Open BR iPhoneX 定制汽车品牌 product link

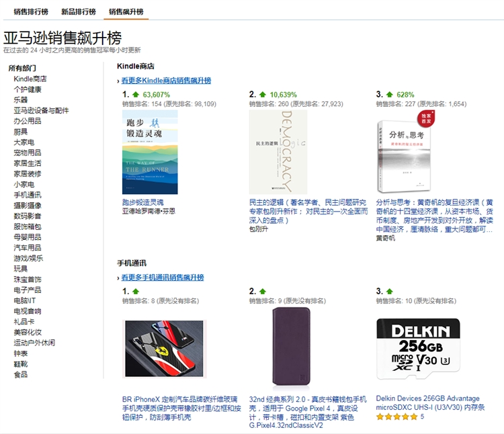181,408
